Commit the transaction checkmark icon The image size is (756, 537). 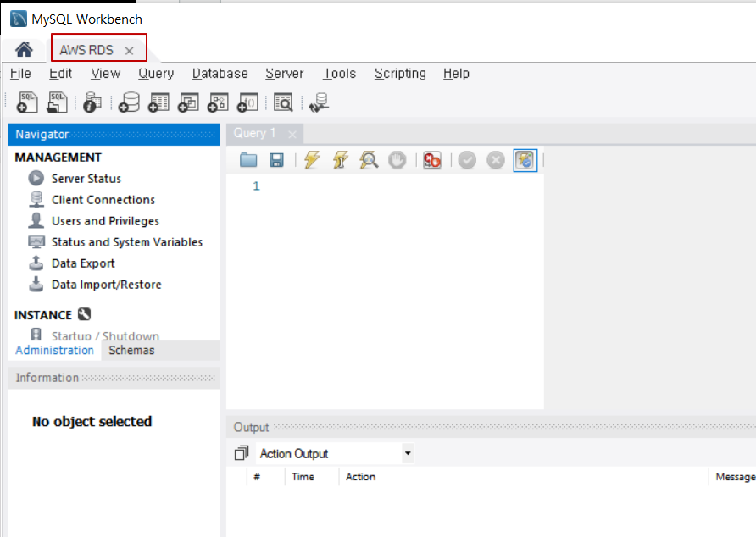(467, 159)
